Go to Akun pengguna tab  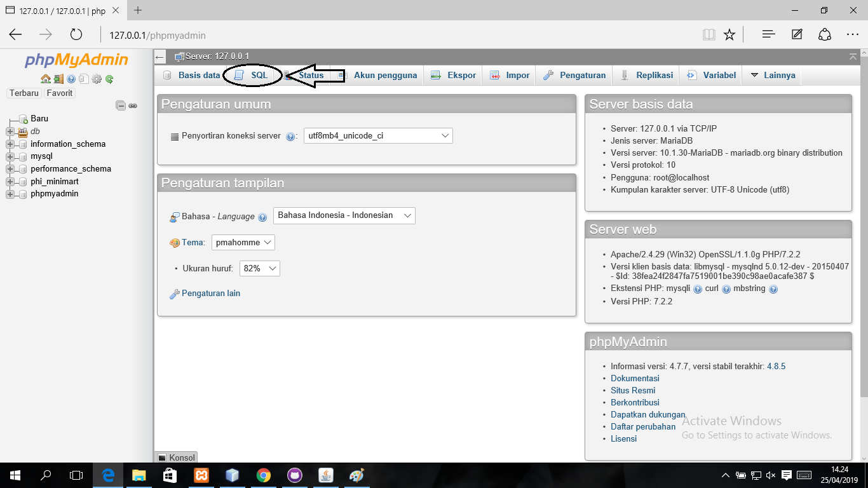coord(377,75)
